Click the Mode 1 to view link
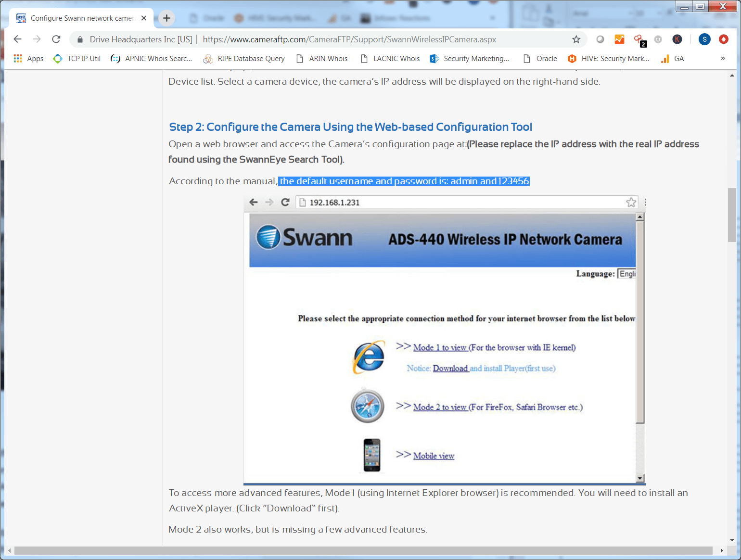This screenshot has height=560, width=741. (x=440, y=348)
